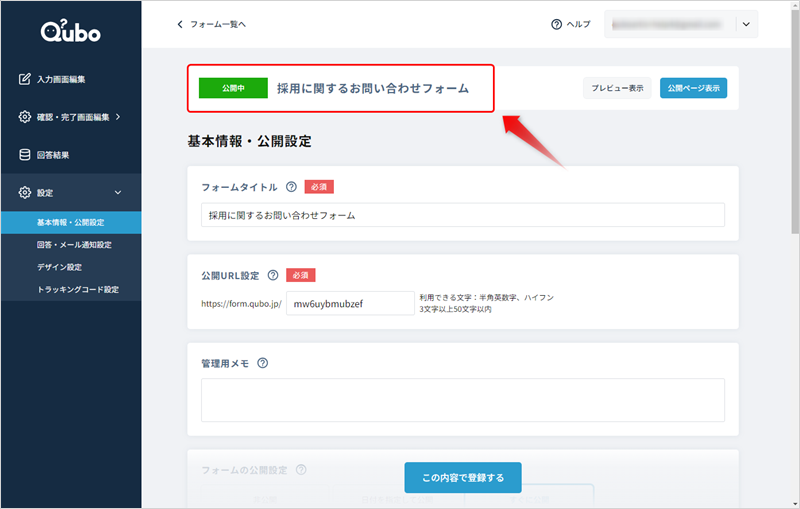Click 公開ページ表示 button

693,88
